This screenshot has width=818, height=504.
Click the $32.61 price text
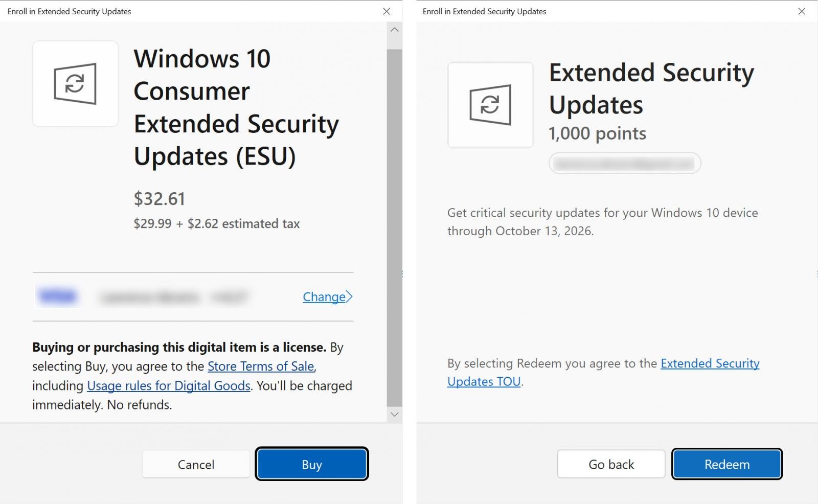click(x=160, y=199)
